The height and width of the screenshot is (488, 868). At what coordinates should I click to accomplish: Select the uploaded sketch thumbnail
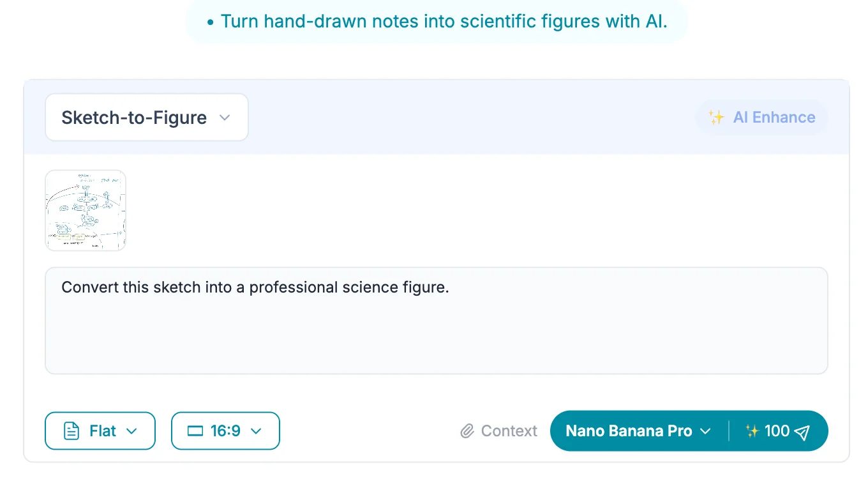[x=86, y=210]
